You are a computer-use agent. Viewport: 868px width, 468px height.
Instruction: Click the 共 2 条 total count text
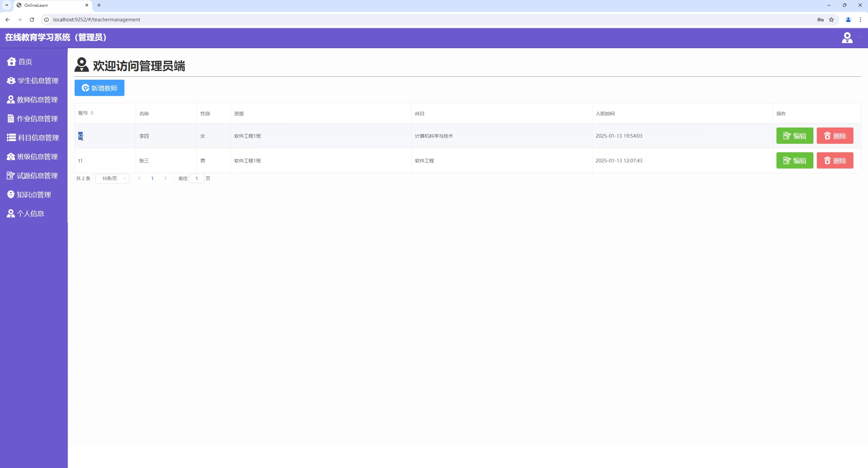pos(83,178)
